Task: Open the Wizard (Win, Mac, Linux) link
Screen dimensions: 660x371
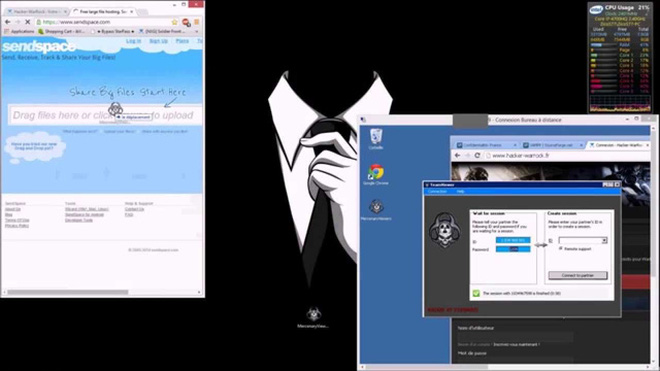Action: 87,209
